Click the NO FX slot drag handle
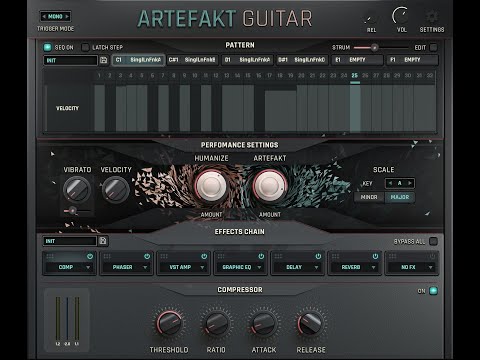480x360 pixels. point(392,256)
